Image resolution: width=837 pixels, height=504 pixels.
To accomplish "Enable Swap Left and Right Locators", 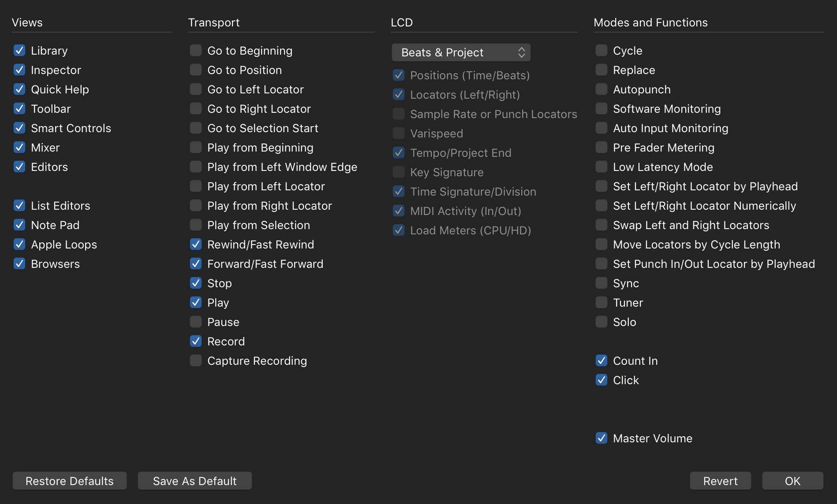I will (601, 225).
